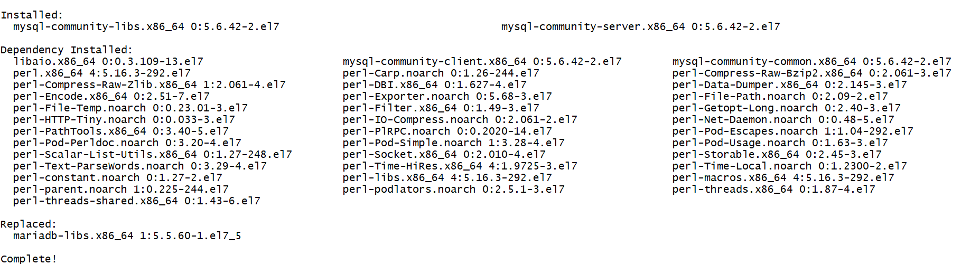
Task: Click the perl-macros.x86_64 entry
Action: (x=783, y=178)
